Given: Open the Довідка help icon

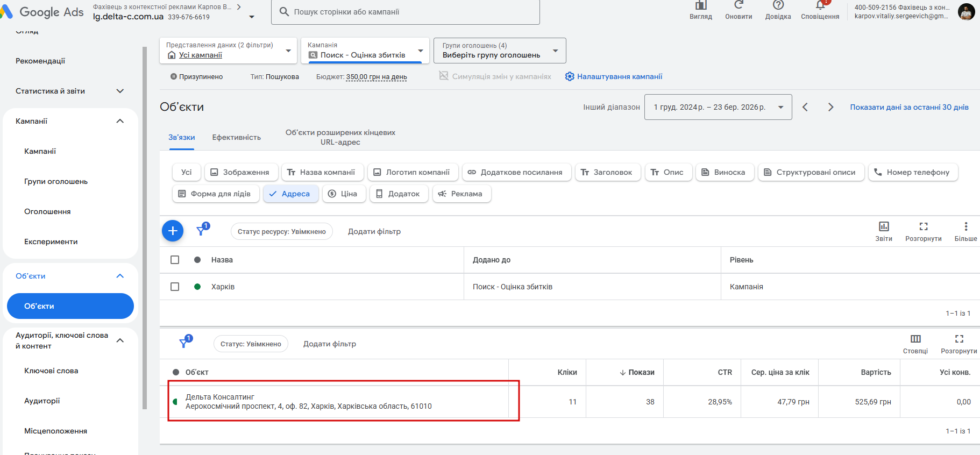Looking at the screenshot, I should [778, 5].
